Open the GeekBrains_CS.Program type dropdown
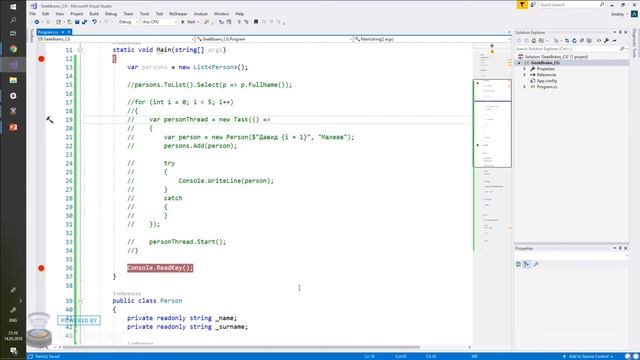The image size is (640, 360). coord(273,39)
